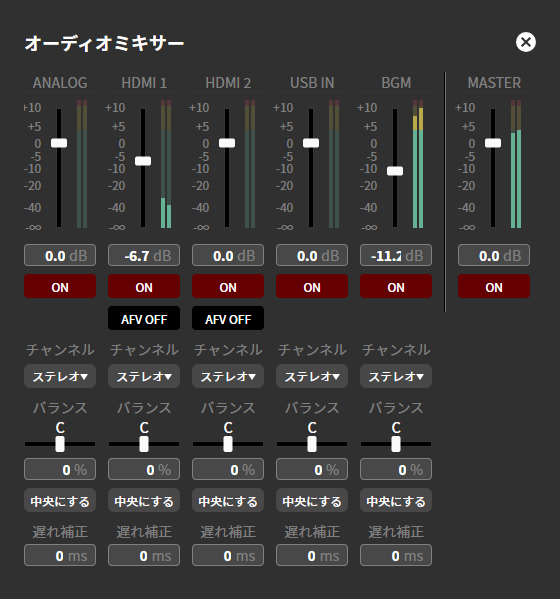The image size is (560, 599).
Task: Click 中央にする button under HDMI 1
Action: tap(144, 500)
